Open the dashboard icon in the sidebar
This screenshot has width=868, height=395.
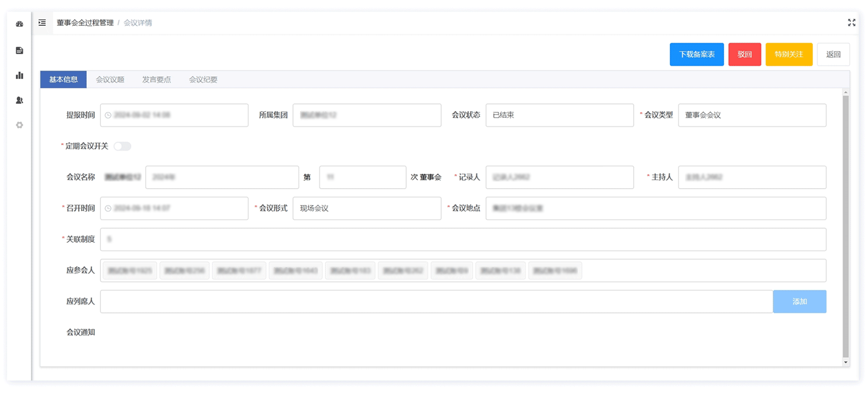(19, 24)
